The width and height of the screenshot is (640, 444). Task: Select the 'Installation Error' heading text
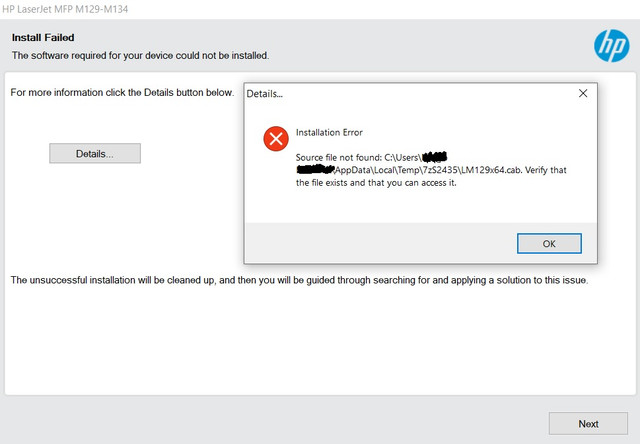pyautogui.click(x=329, y=133)
